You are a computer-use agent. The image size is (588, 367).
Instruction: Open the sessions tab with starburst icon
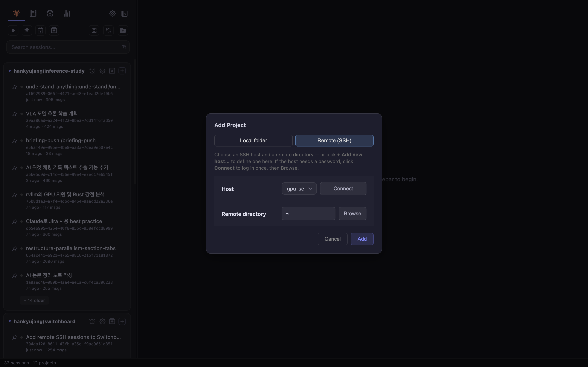pyautogui.click(x=16, y=13)
